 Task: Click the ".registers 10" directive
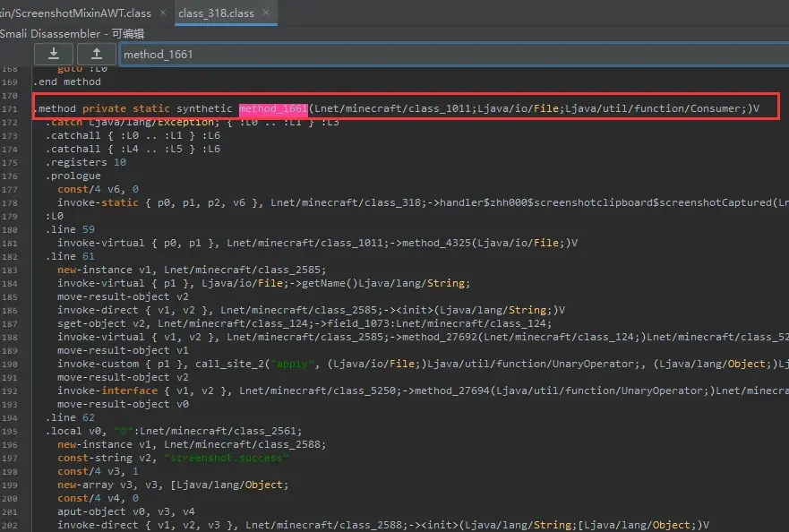(x=86, y=163)
